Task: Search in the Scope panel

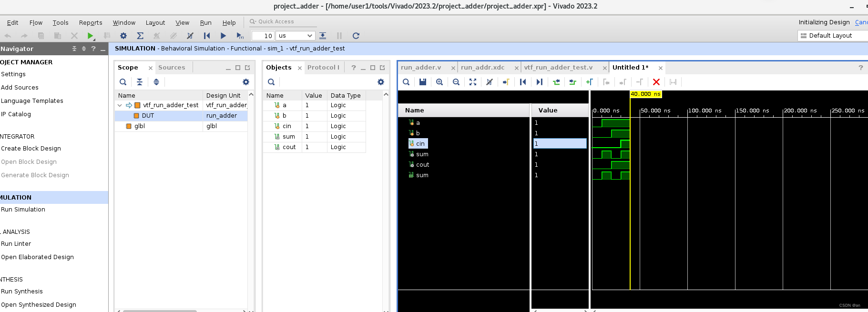Action: [x=123, y=82]
